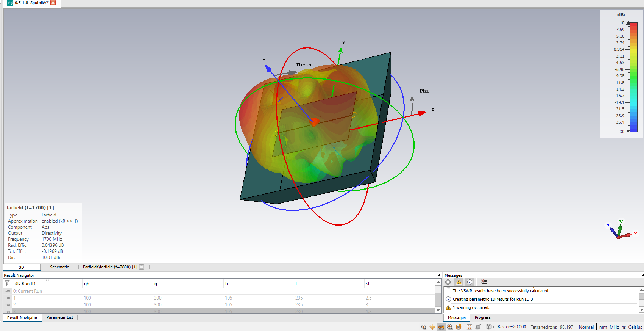Activate the Rotate view mode icon

point(441,327)
